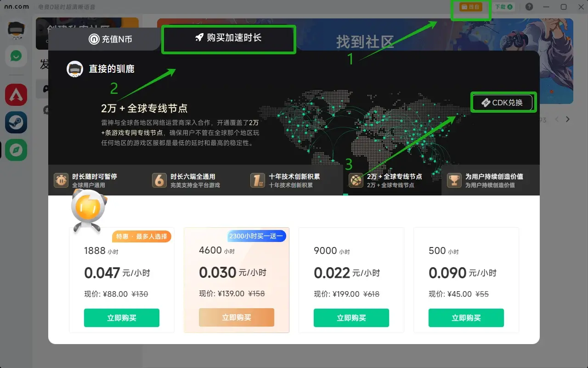This screenshot has width=588, height=368.
Task: Click the nn.com logo in title bar
Action: click(16, 7)
